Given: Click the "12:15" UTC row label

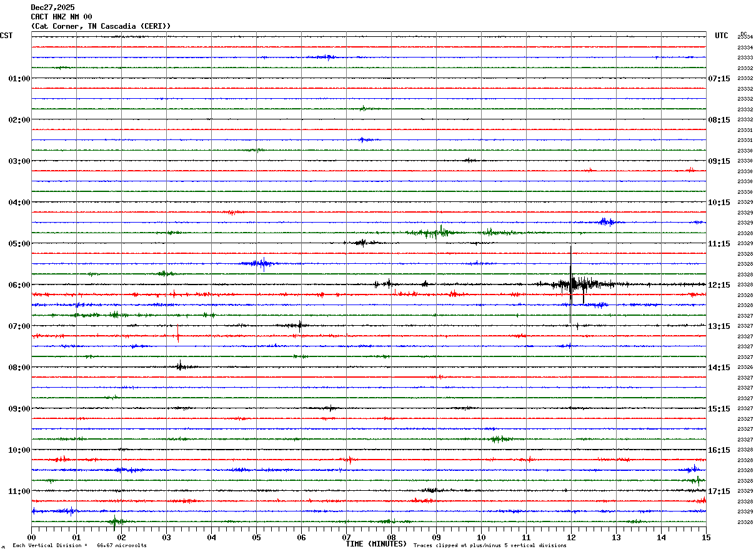Looking at the screenshot, I should pyautogui.click(x=719, y=285).
